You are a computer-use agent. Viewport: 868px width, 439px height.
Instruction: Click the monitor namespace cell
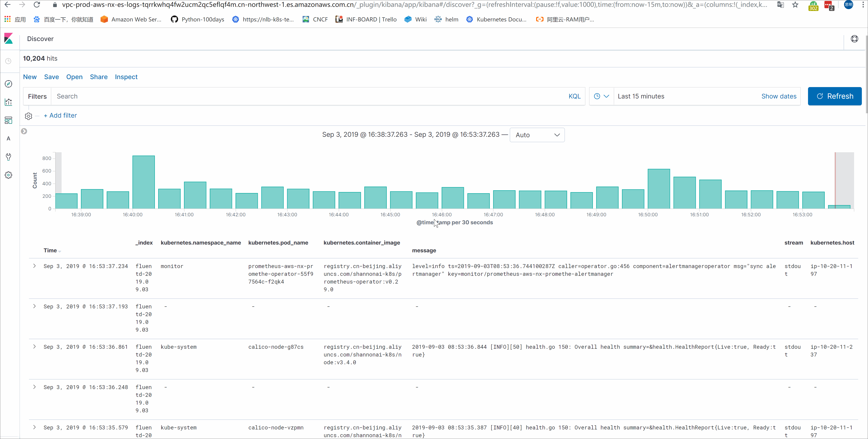[x=172, y=266]
